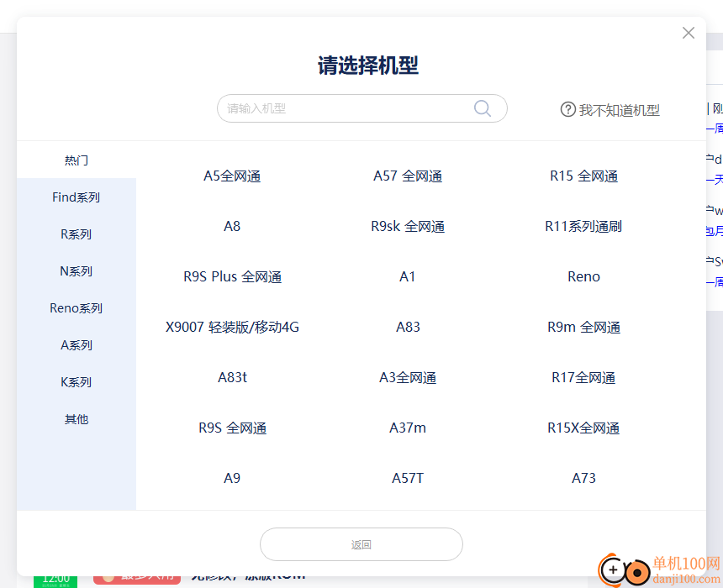
Task: Switch to Reno系列 category
Action: click(x=77, y=307)
